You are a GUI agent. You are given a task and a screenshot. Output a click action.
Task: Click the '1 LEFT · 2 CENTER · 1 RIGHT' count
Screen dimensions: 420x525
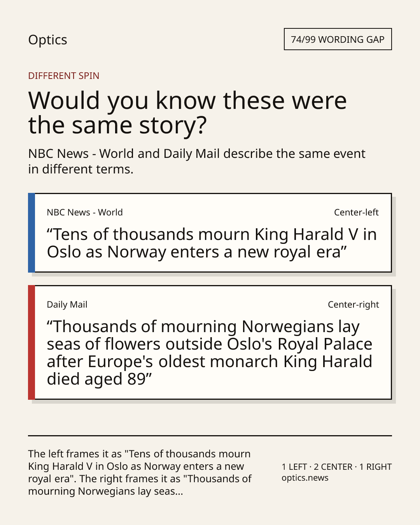pos(337,467)
